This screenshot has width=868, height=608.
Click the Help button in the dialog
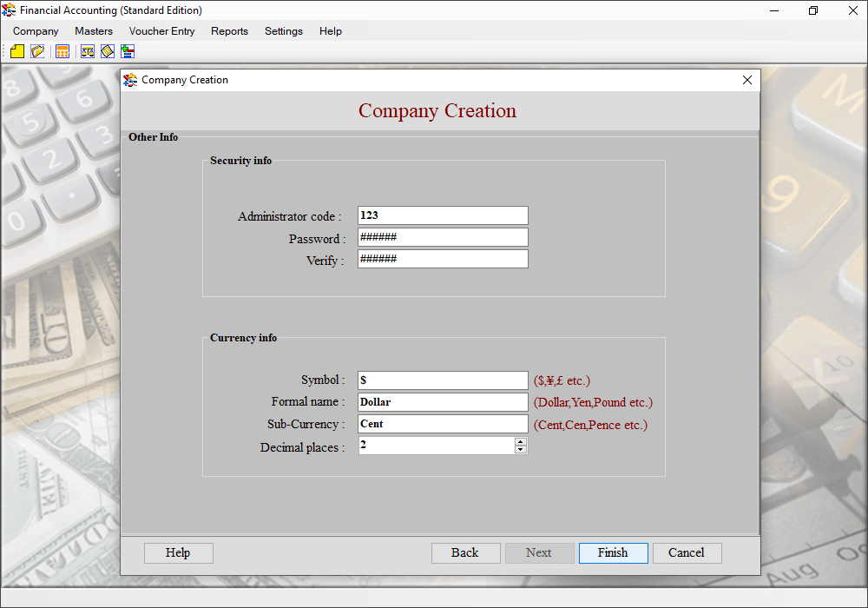pos(178,552)
